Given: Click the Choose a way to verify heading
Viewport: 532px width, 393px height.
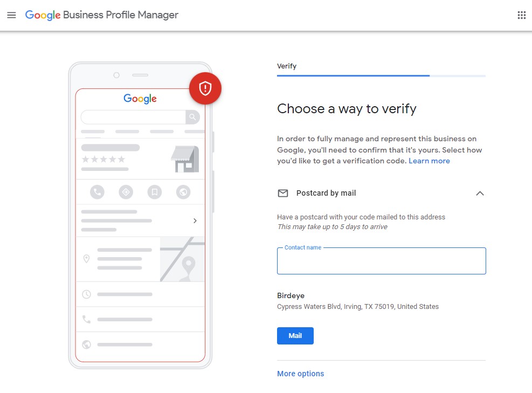Looking at the screenshot, I should (347, 109).
